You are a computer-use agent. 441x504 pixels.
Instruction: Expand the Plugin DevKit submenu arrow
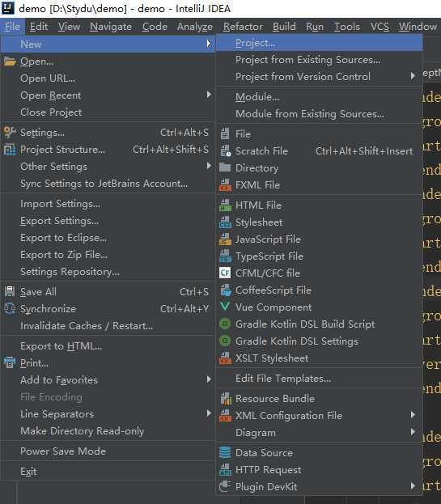(413, 485)
